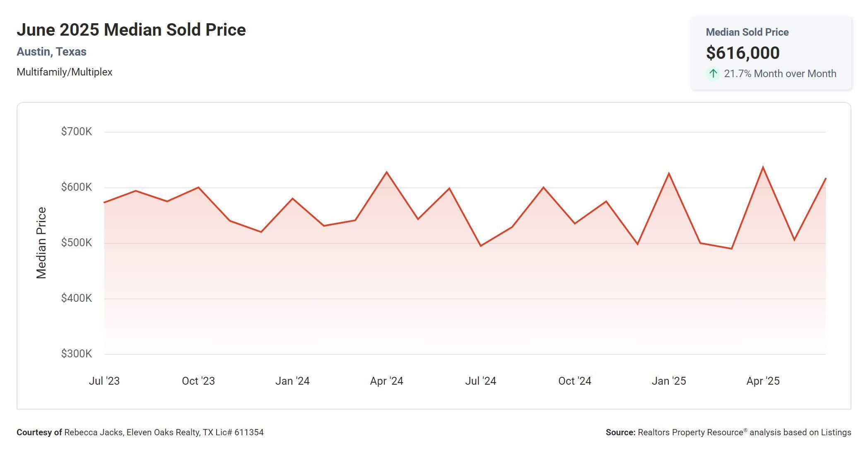868x456 pixels.
Task: Click the green up-arrow trend icon
Action: tap(713, 74)
